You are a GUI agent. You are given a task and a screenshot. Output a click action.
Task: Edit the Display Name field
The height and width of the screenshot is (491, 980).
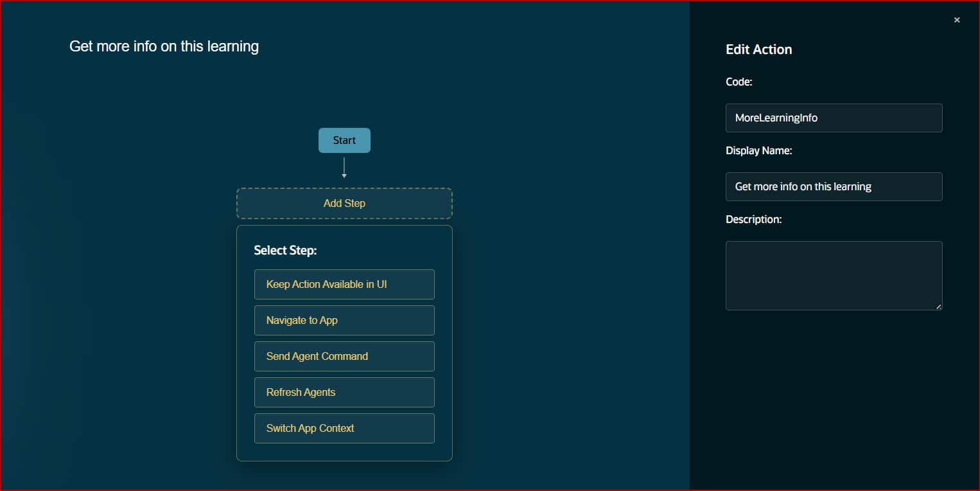[x=834, y=186]
